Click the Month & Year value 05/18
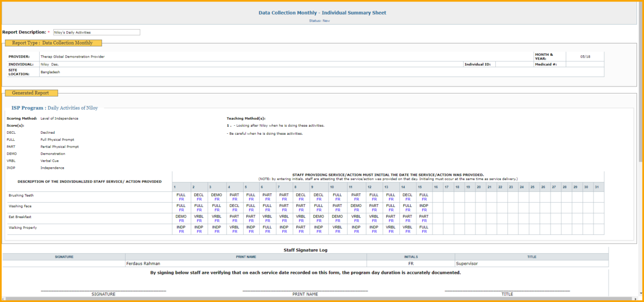 coord(585,56)
